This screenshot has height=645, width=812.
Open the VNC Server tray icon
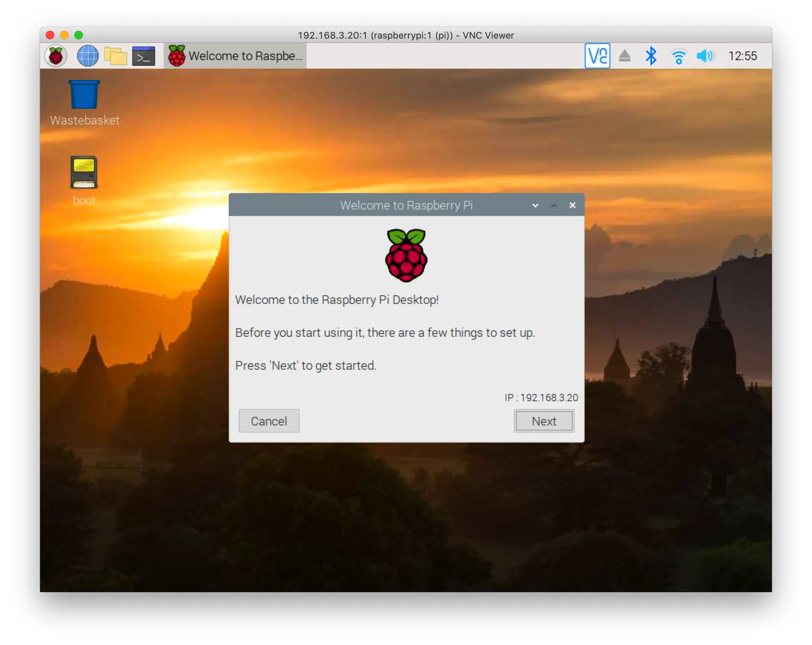(597, 56)
